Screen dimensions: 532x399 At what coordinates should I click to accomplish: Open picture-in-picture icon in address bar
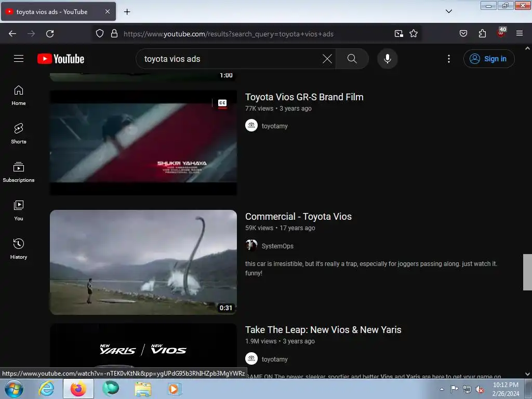[x=399, y=34]
